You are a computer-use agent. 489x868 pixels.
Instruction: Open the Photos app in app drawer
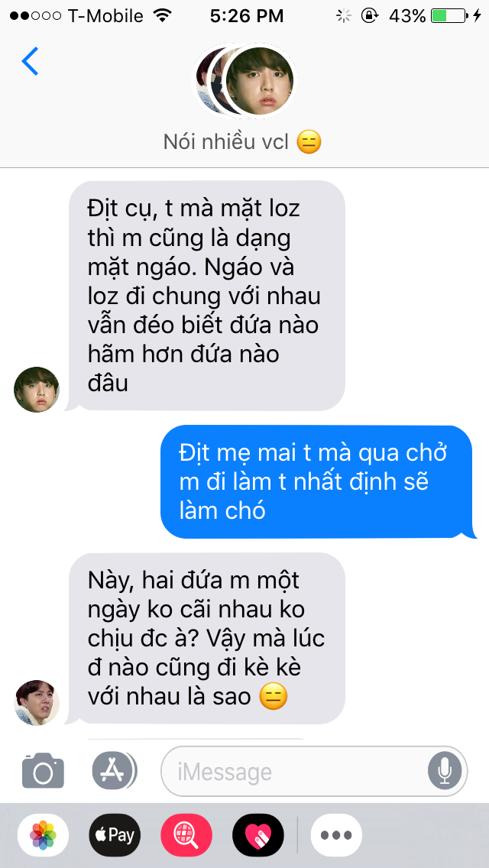click(44, 835)
